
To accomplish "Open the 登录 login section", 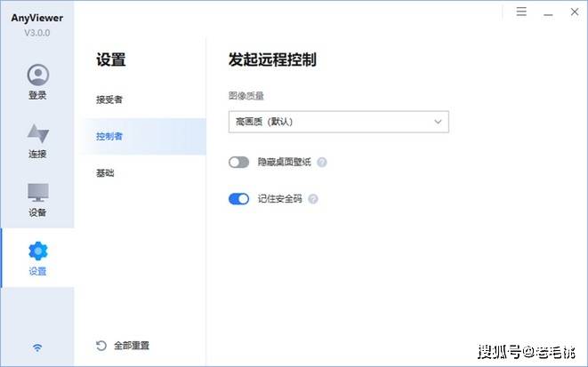I will click(37, 82).
